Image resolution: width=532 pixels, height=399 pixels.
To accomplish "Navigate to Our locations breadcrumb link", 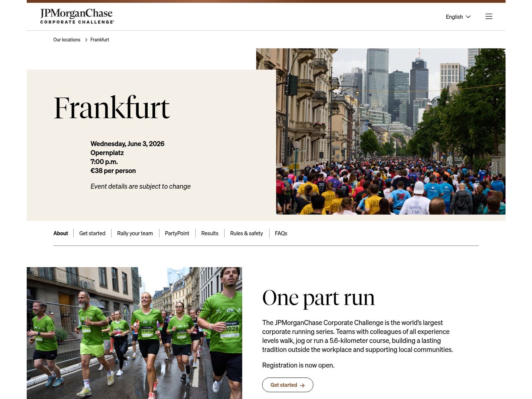I will point(66,40).
